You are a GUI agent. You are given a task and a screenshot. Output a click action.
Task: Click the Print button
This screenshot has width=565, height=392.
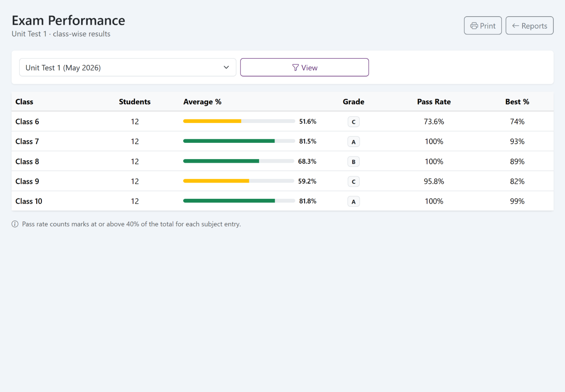(x=483, y=26)
